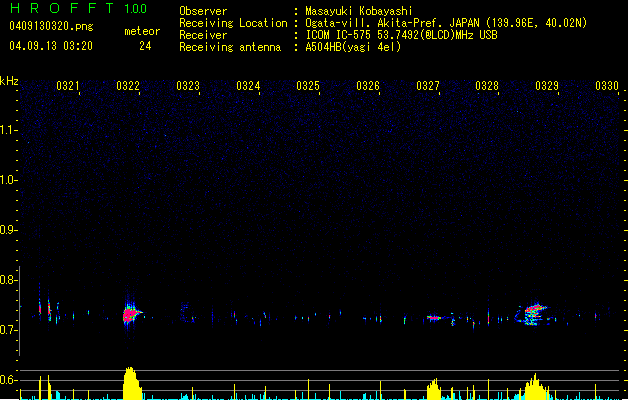Click antenna value A504HB(yagi 4el)
This screenshot has width=629, height=400.
(x=353, y=47)
